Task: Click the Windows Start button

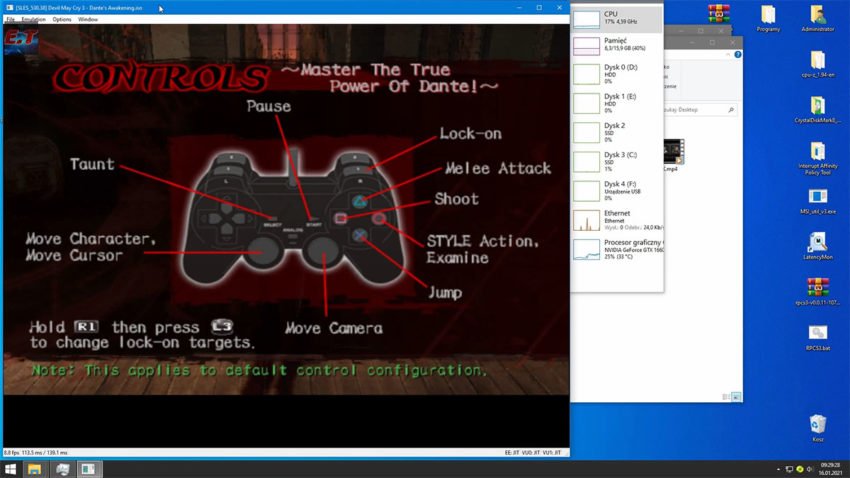Action: (11, 468)
